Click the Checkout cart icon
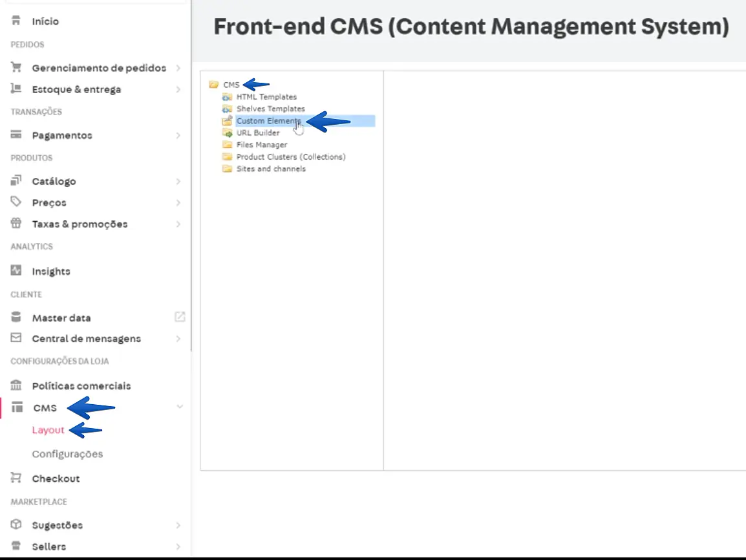 (17, 478)
